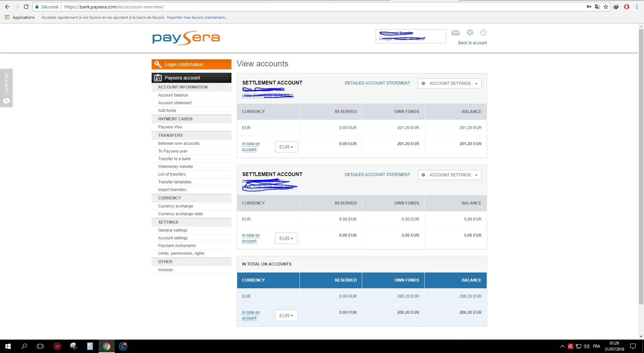Open EUR dropdown in total on accounts

286,315
